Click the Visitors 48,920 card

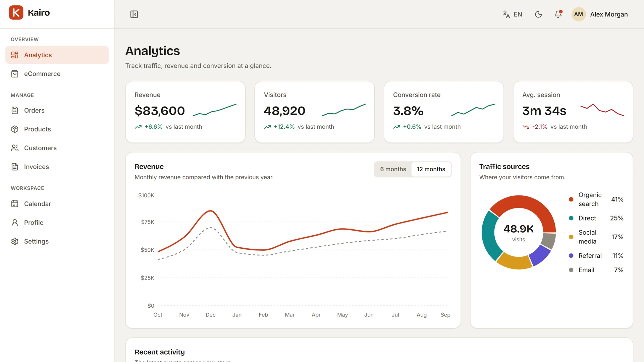[315, 112]
